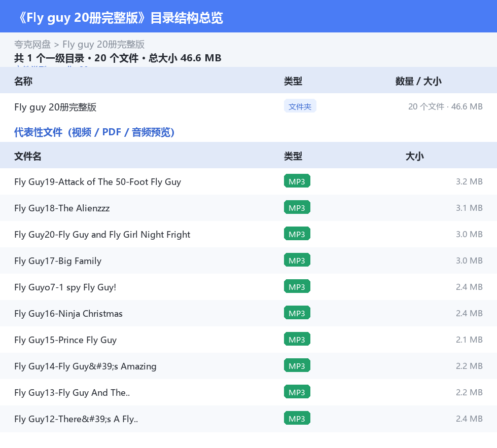Screen dimensions: 497x448
Task: Open 'Fly Guyo7-1 spy Fly Guy!' file
Action: pyautogui.click(x=65, y=287)
